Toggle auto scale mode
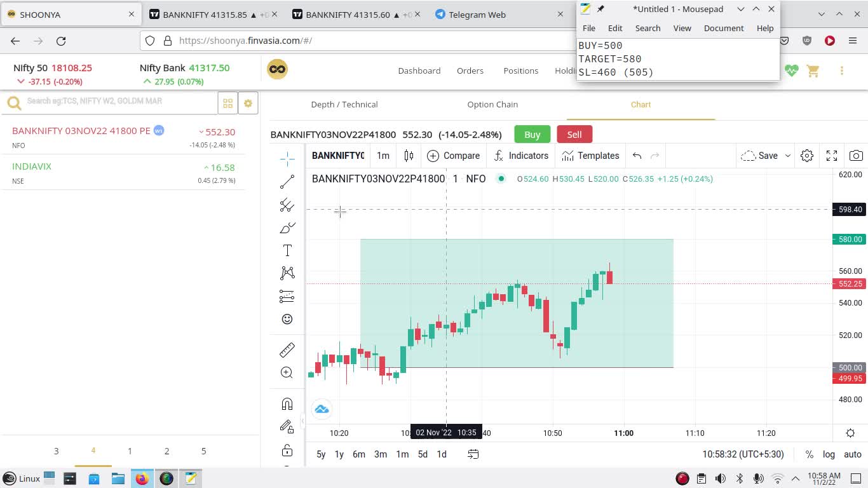The image size is (868, 488). click(853, 454)
